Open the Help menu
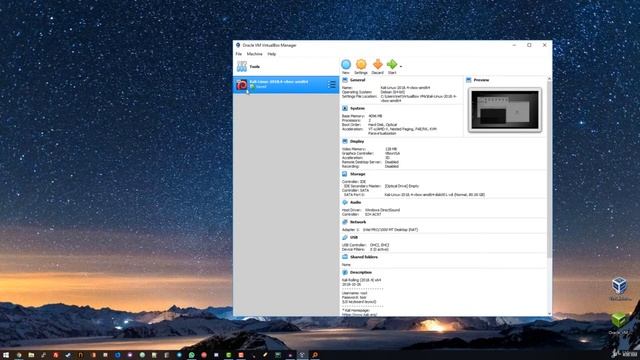640x360 pixels. point(271,54)
